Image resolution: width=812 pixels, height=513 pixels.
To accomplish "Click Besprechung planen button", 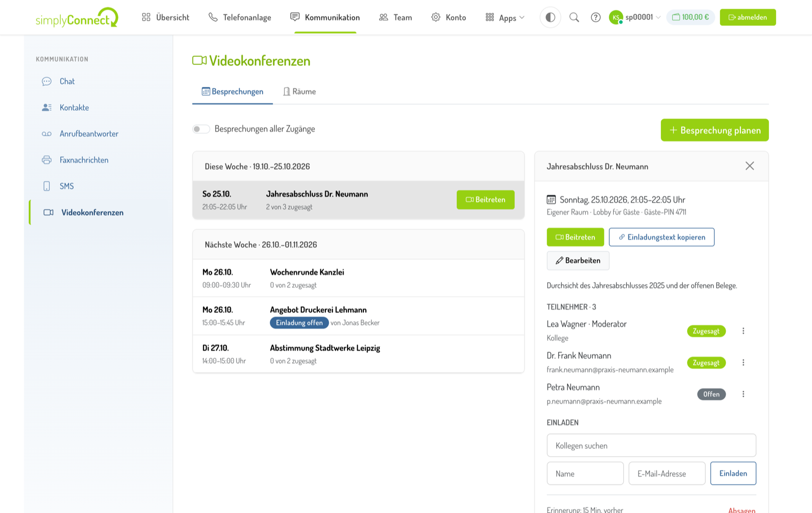I will [715, 130].
